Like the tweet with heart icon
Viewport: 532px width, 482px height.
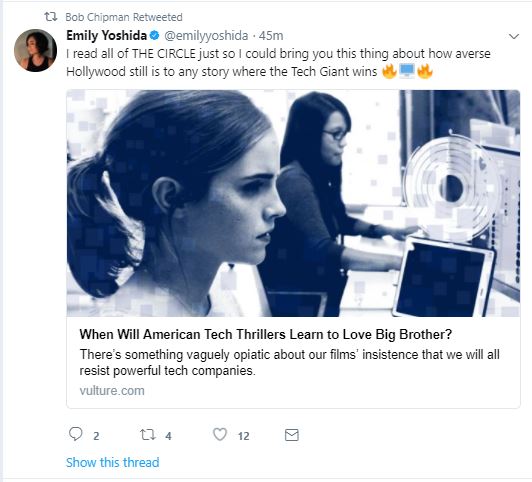coord(220,435)
